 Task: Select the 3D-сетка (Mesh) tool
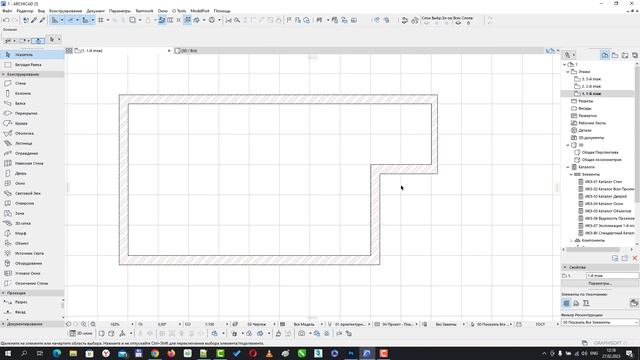pos(32,223)
